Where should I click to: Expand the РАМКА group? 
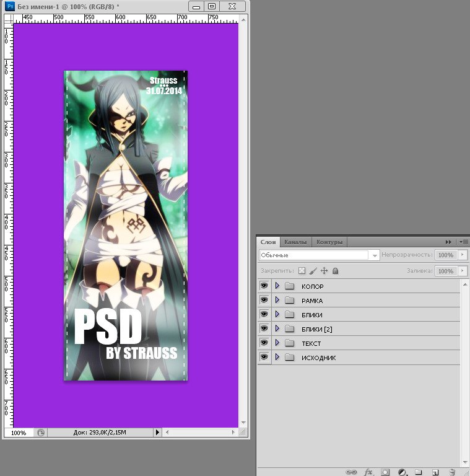(277, 300)
